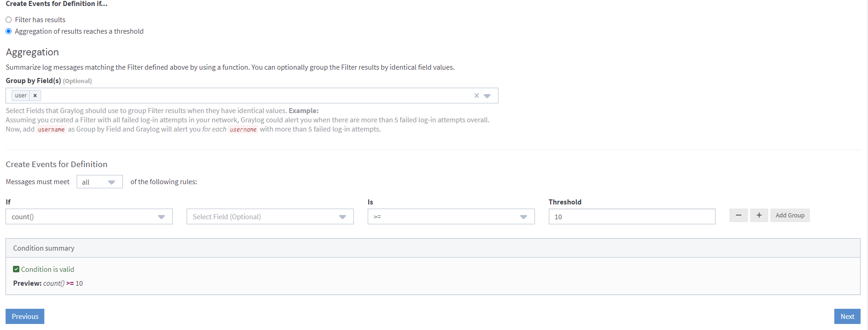Click the plus icon to add another rule
The image size is (868, 330).
759,215
